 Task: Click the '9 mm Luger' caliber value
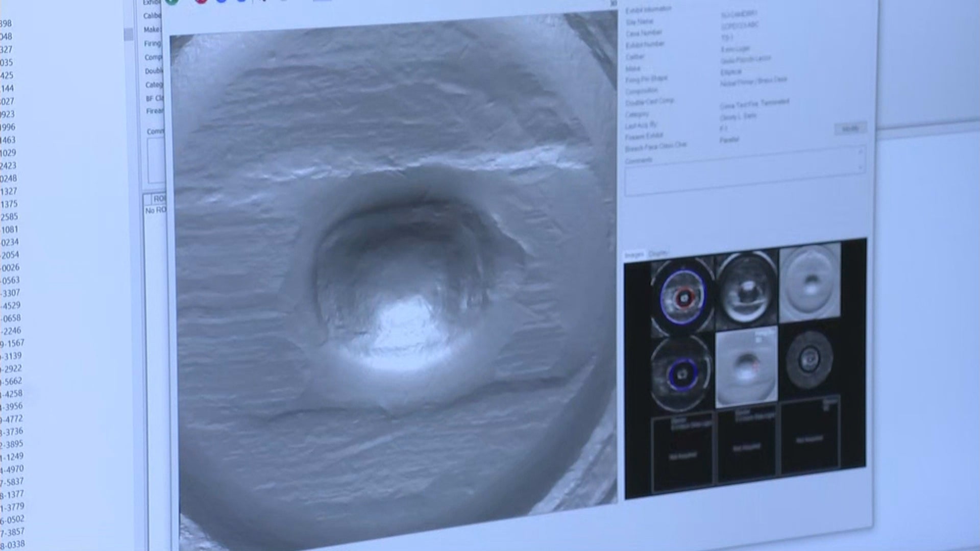coord(735,49)
